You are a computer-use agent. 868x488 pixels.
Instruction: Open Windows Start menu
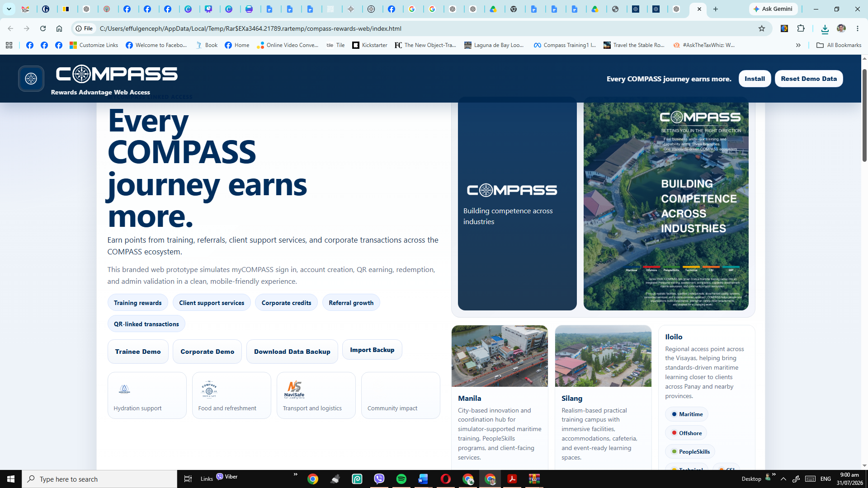pos(11,479)
